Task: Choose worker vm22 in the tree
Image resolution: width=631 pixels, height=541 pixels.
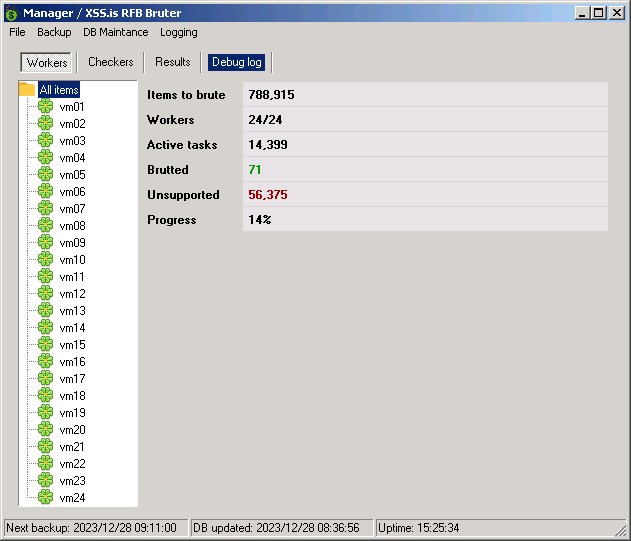Action: [72, 463]
